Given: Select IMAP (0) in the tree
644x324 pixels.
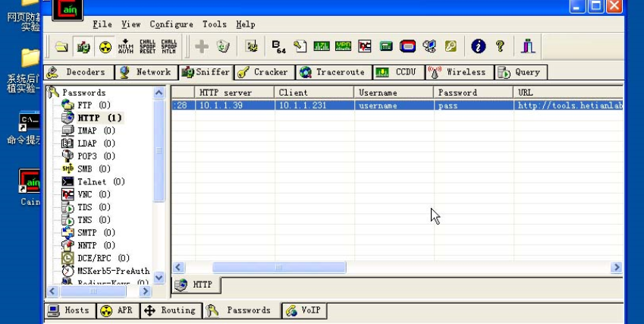Looking at the screenshot, I should pos(96,131).
